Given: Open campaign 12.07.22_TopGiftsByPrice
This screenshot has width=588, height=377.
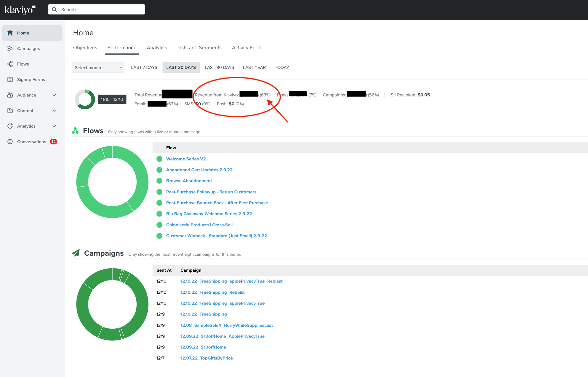Looking at the screenshot, I should [206, 358].
